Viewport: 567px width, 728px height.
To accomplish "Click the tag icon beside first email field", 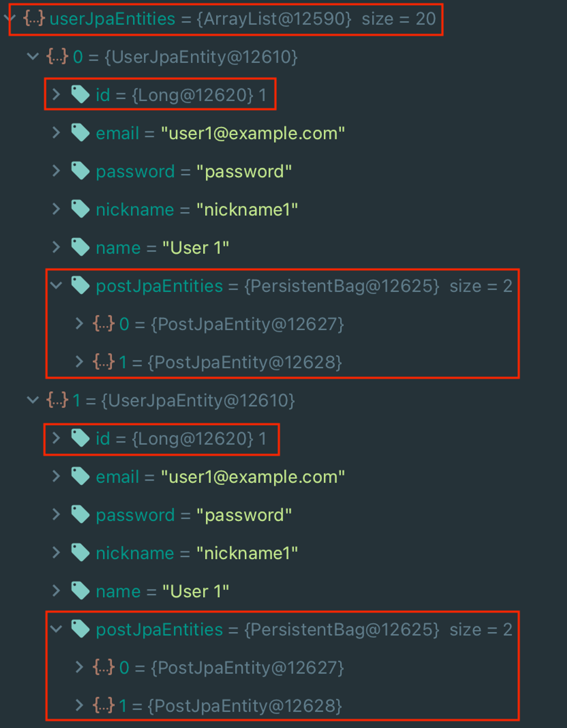I will click(x=80, y=132).
